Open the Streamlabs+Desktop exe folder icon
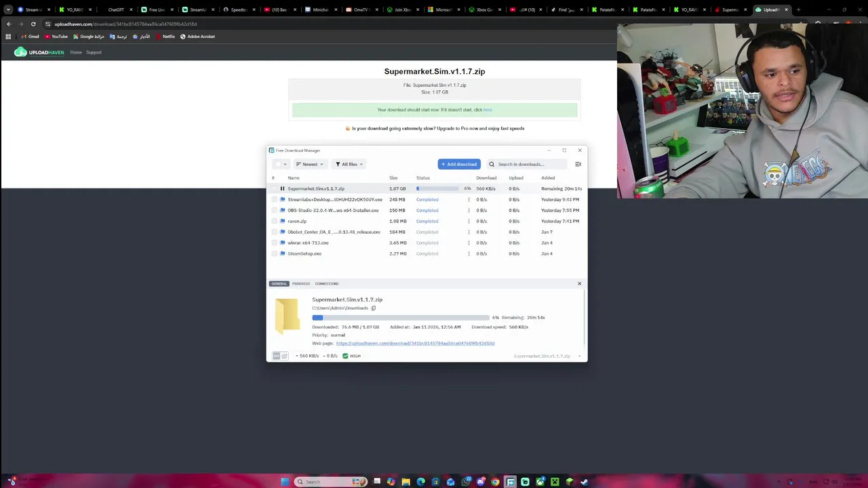Screen dimensions: 868x488 click(x=283, y=199)
